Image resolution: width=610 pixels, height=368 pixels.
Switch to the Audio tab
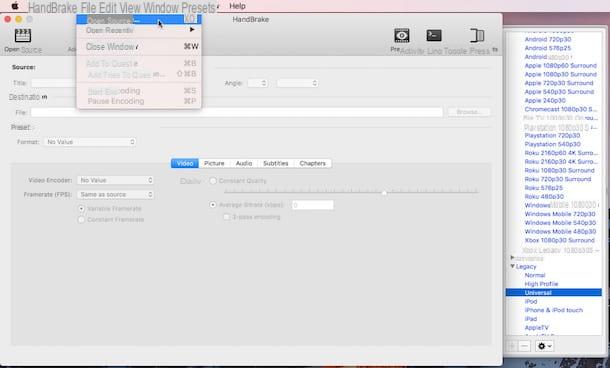(x=244, y=163)
